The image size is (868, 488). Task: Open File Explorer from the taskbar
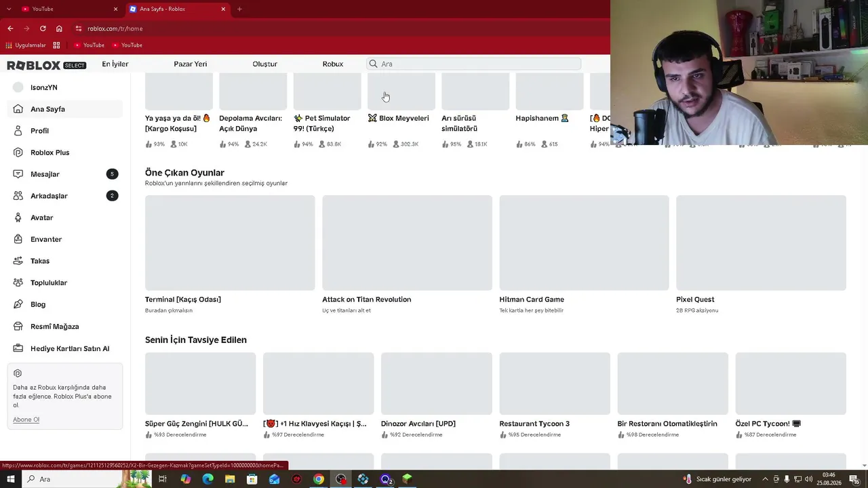[230, 479]
